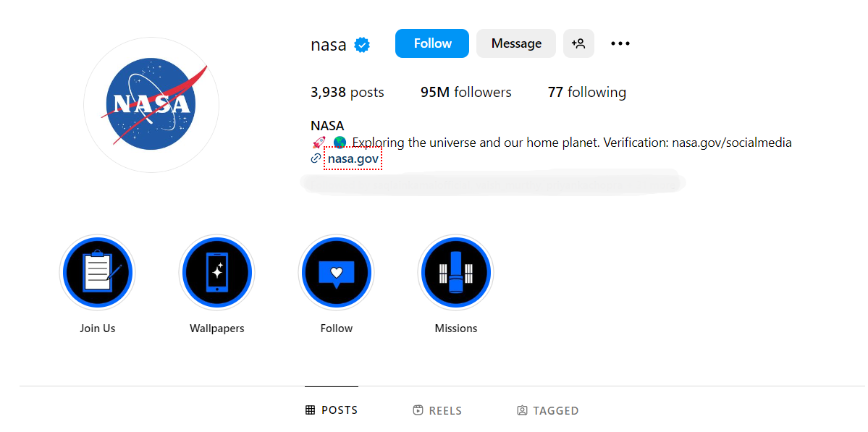Click the suggested accounts person icon

coord(578,43)
